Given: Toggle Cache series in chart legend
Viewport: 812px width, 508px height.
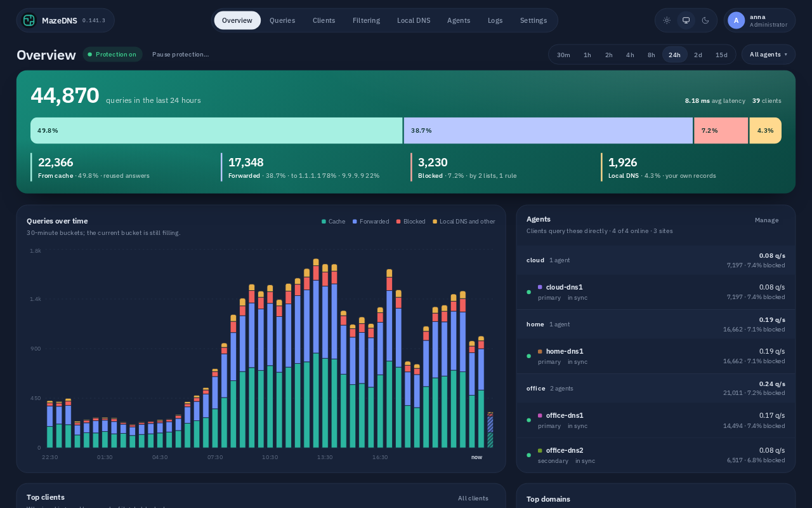Looking at the screenshot, I should tap(334, 222).
